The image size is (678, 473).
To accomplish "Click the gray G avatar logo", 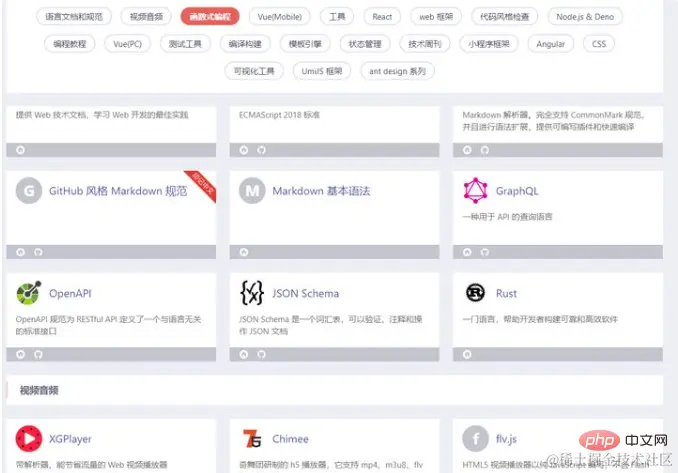I will click(29, 191).
